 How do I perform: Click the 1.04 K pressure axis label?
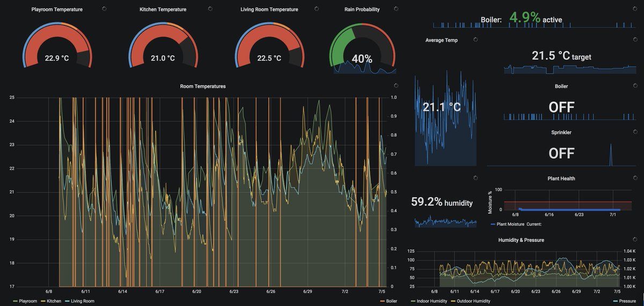point(629,251)
